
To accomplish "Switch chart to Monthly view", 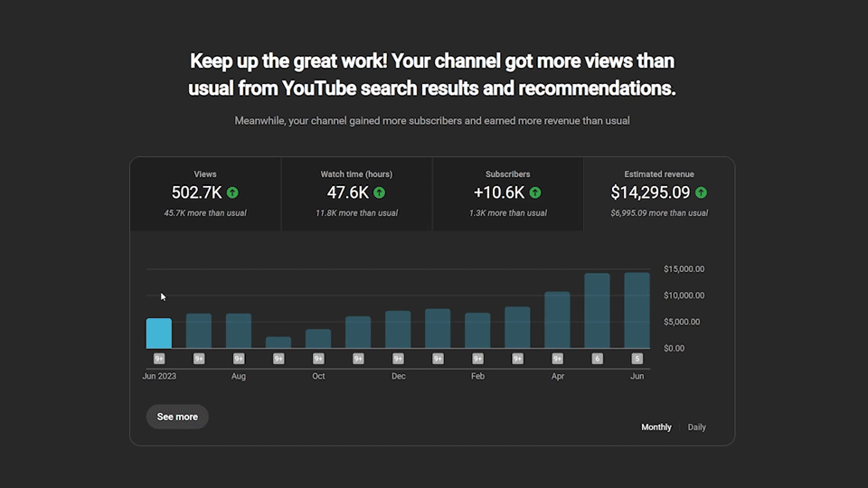I will coord(656,427).
